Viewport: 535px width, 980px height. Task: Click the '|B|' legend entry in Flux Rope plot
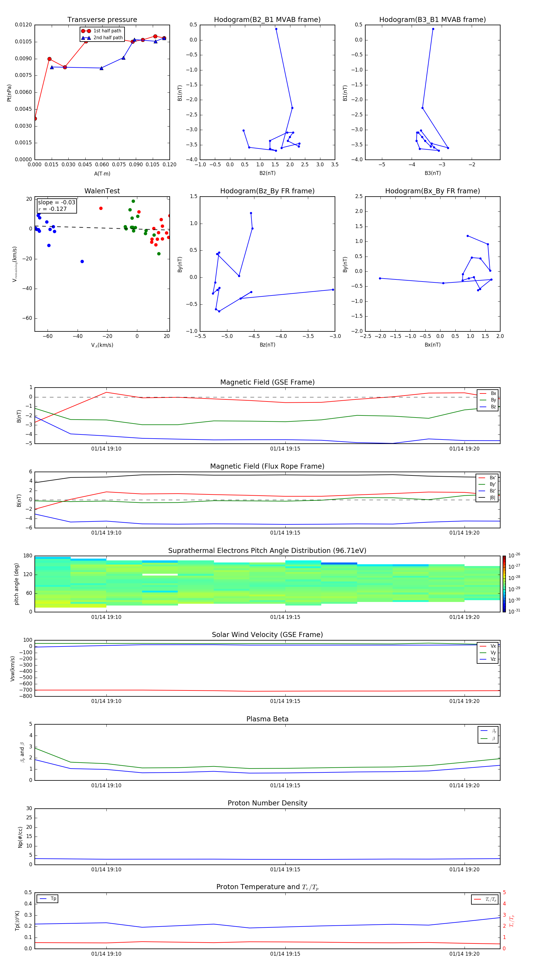[487, 498]
